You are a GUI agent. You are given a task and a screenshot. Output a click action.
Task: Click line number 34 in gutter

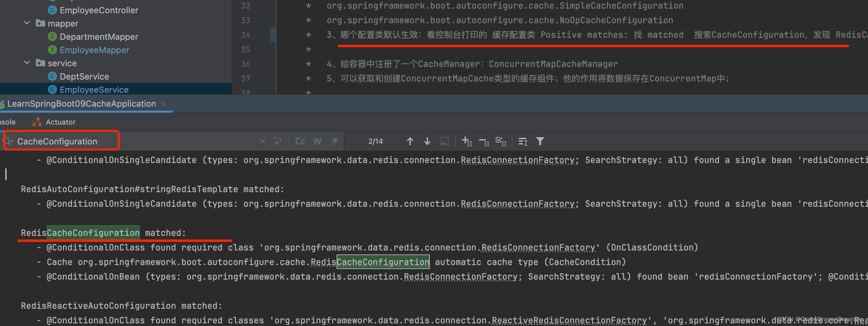(x=246, y=35)
